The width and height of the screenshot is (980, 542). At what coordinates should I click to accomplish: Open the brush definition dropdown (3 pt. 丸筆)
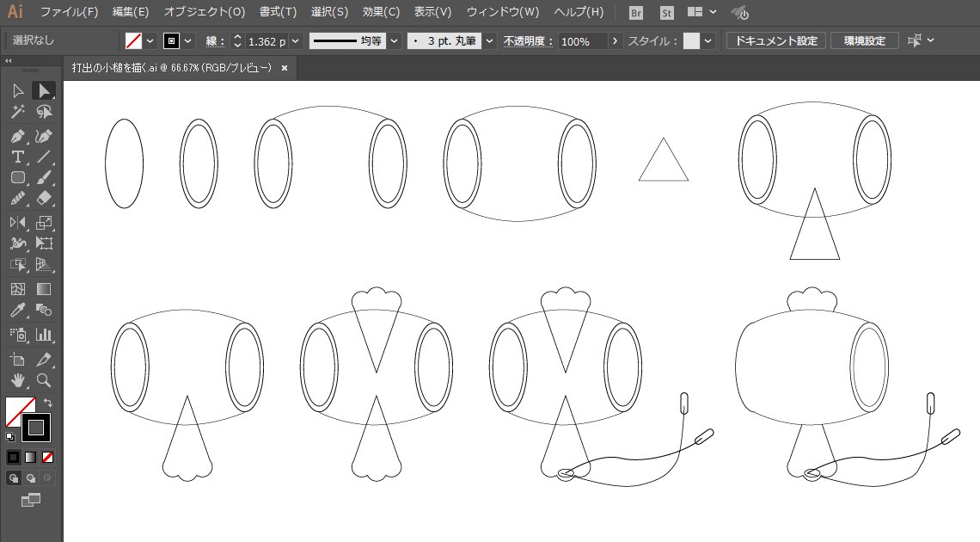pyautogui.click(x=490, y=41)
